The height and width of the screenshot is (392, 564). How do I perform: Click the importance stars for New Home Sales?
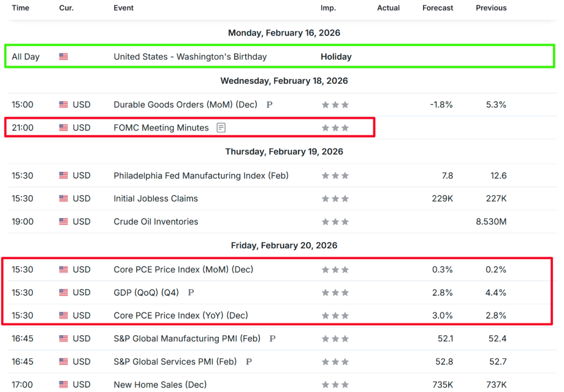pos(335,385)
